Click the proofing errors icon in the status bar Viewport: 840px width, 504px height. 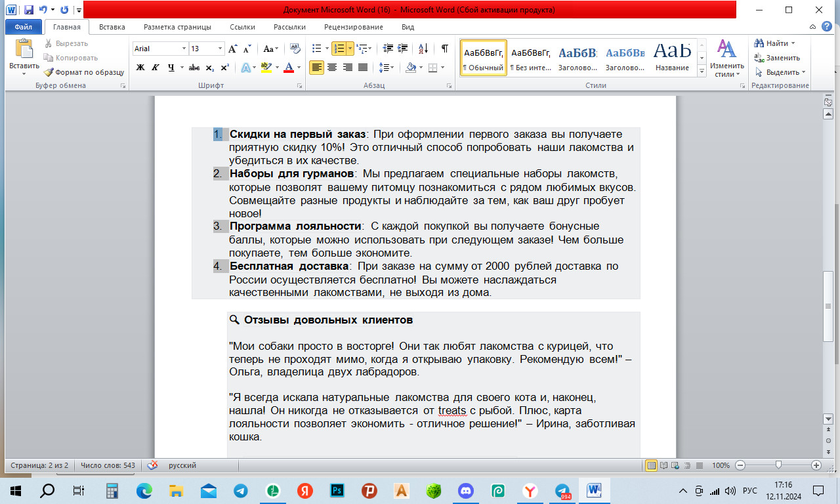point(152,465)
